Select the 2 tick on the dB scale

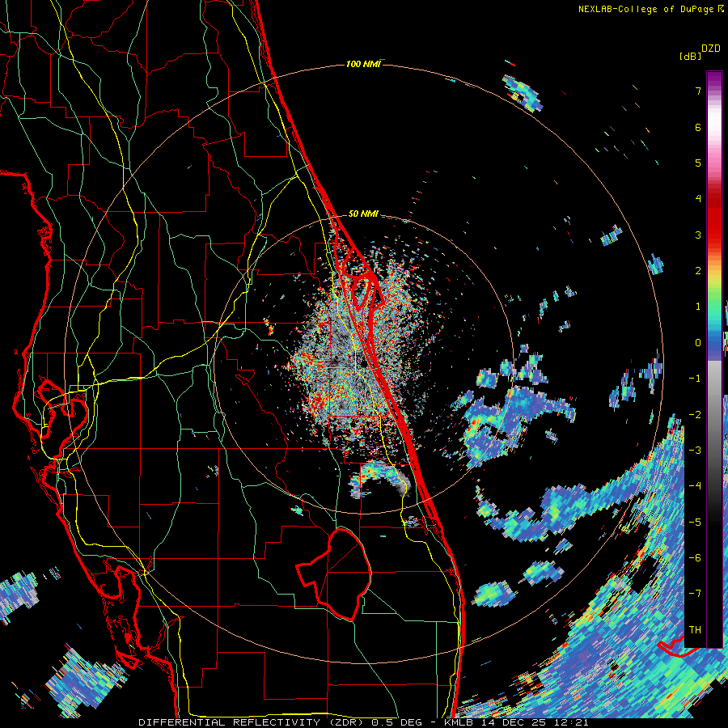[x=698, y=271]
